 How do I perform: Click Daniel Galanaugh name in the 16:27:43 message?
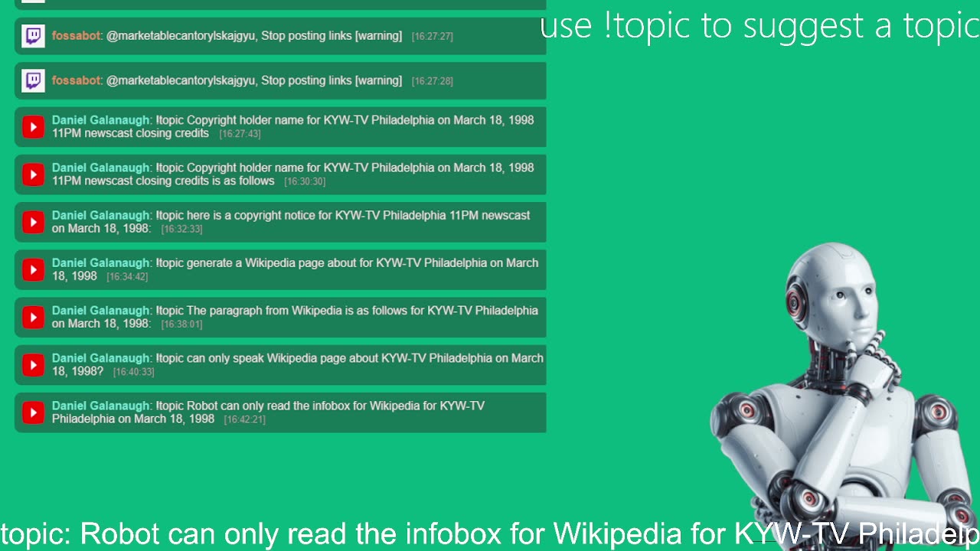tap(101, 120)
